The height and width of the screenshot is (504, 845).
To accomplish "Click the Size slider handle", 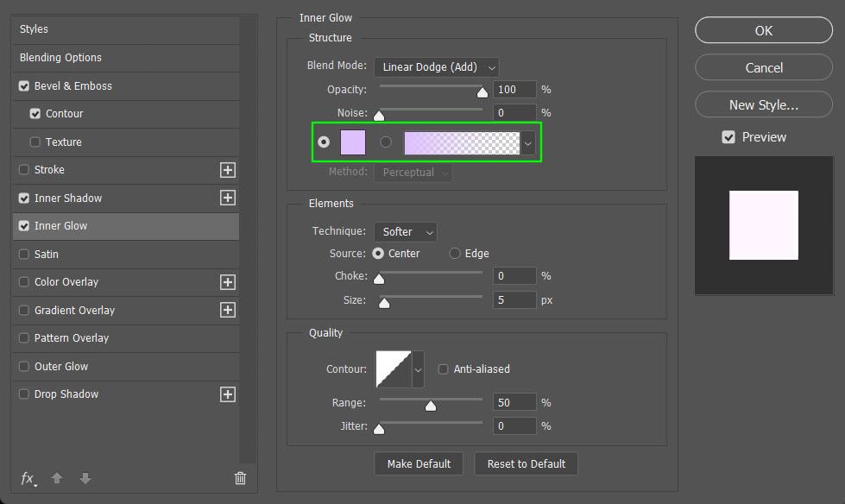I will 384,303.
